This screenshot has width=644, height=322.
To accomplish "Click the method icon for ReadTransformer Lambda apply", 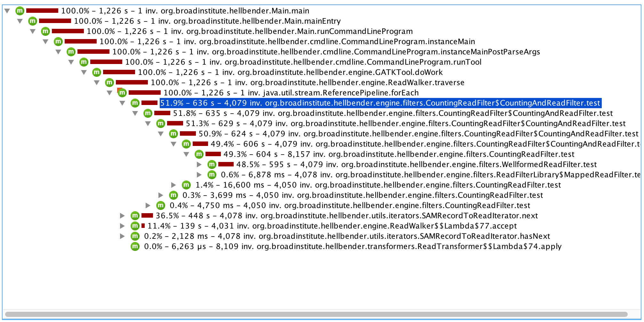I will 135,246.
